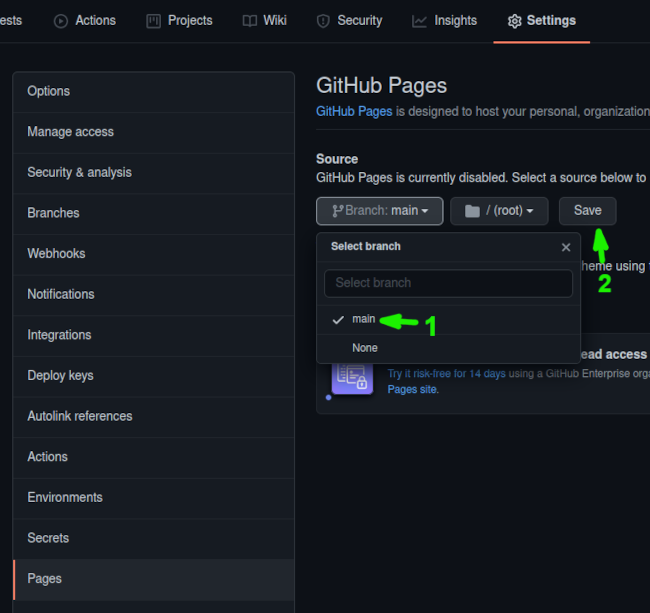The width and height of the screenshot is (650, 613).
Task: Open the Branch: main dropdown
Action: point(380,211)
